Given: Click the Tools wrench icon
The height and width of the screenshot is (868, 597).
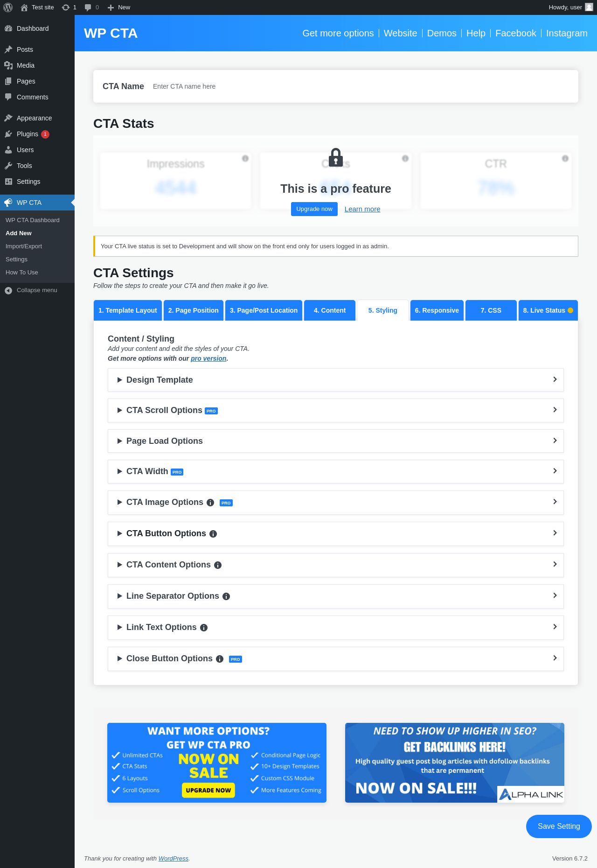Looking at the screenshot, I should coord(8,166).
